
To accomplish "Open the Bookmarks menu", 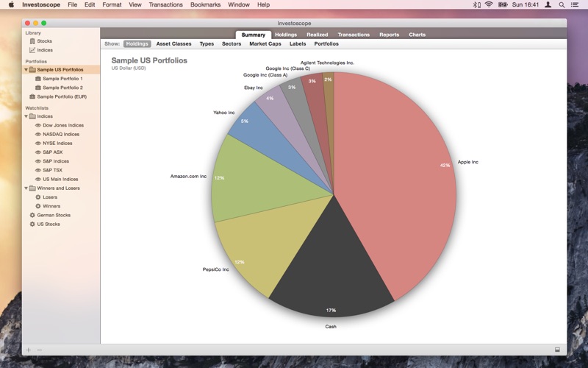I will point(206,4).
